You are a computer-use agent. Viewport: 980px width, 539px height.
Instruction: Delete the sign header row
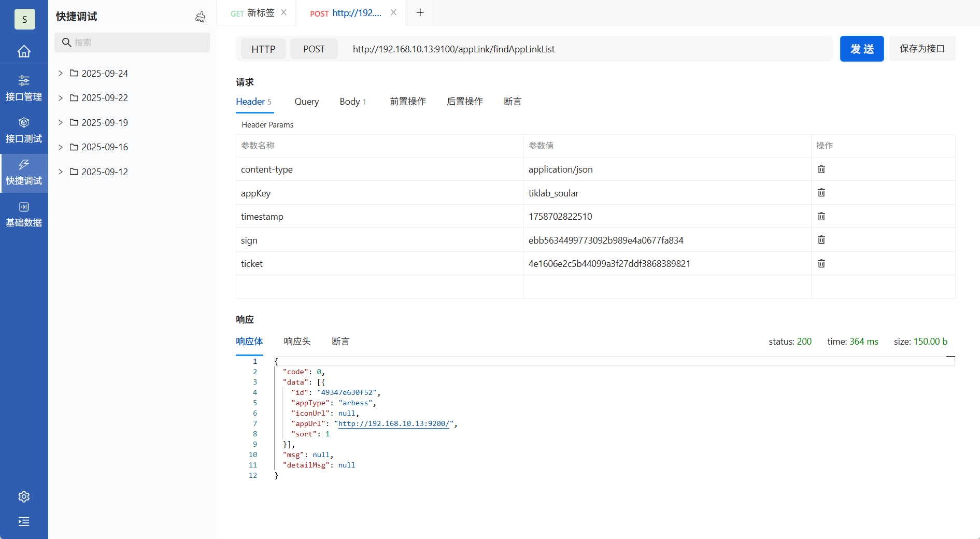821,240
